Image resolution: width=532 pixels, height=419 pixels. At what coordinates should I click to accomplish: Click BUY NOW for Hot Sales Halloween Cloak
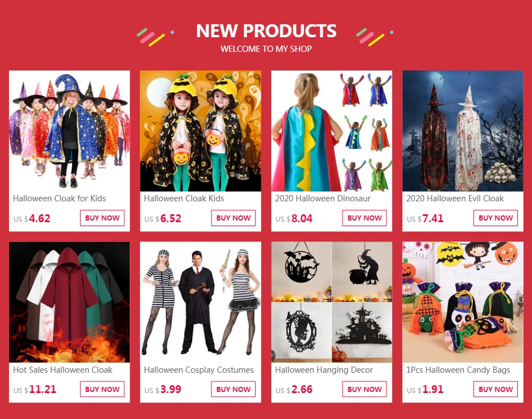(x=102, y=389)
